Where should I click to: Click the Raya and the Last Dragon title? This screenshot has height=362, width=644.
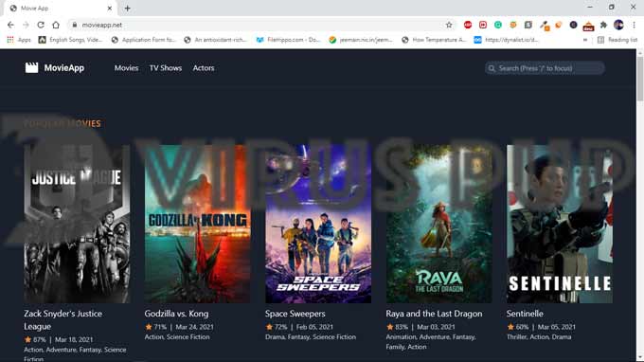coord(434,314)
